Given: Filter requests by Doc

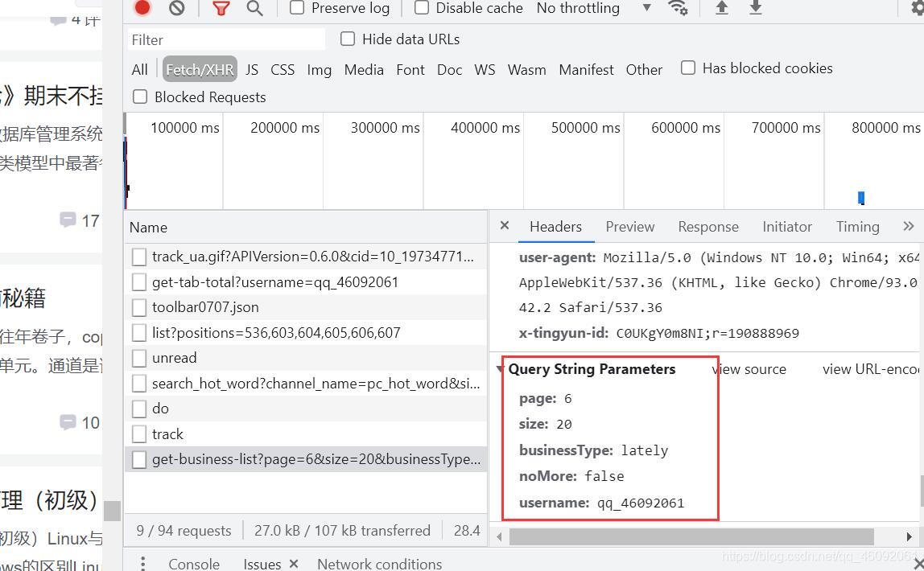Looking at the screenshot, I should 449,69.
